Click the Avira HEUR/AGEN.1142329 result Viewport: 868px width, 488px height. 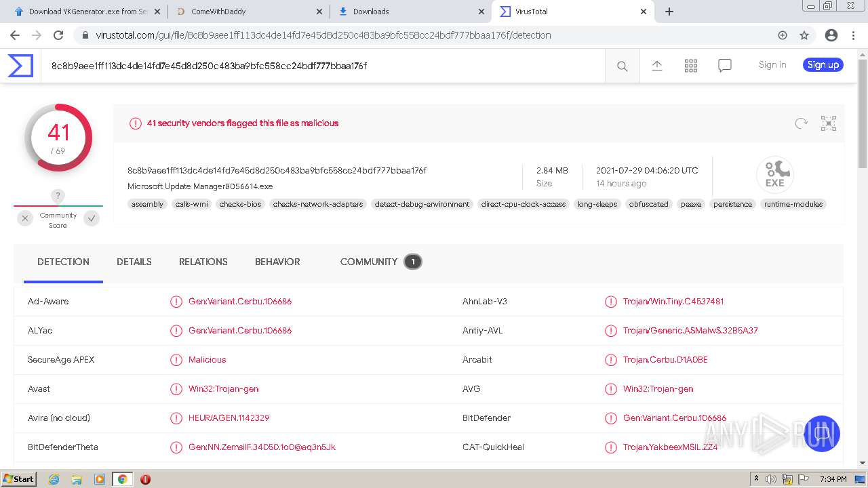tap(229, 418)
